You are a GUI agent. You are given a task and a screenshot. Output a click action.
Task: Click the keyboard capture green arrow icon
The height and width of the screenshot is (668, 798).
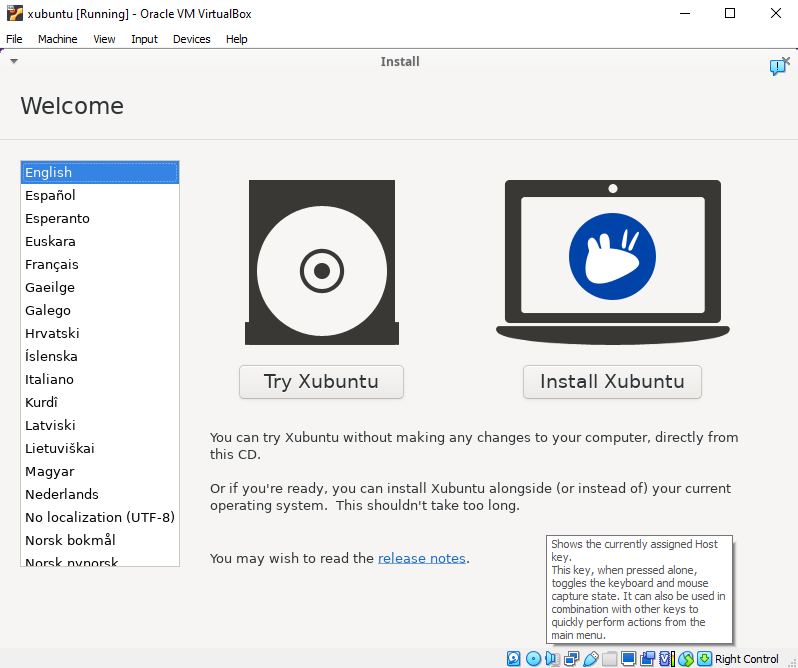coord(704,658)
